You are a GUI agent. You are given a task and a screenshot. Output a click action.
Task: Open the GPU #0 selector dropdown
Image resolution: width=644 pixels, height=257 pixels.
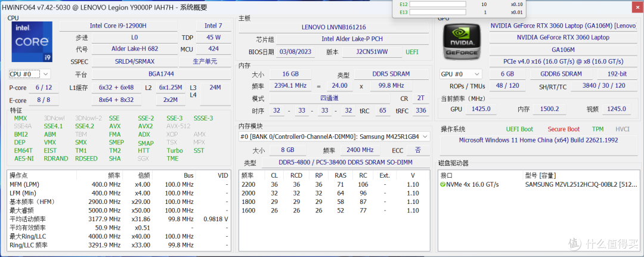pos(460,75)
